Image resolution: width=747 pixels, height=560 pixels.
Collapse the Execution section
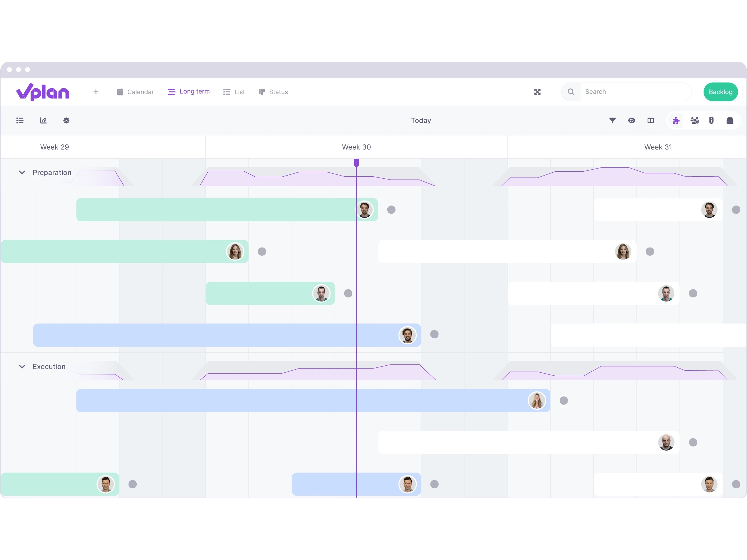tap(21, 367)
